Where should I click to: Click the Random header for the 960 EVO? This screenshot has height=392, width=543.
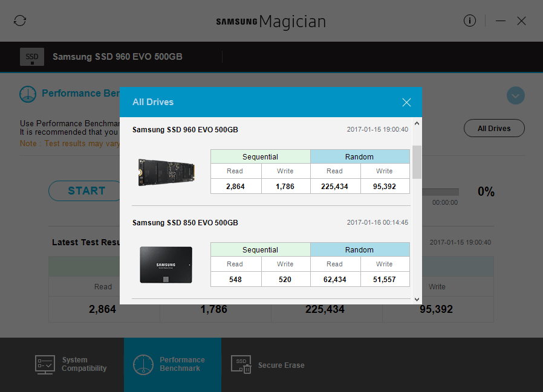coord(360,156)
